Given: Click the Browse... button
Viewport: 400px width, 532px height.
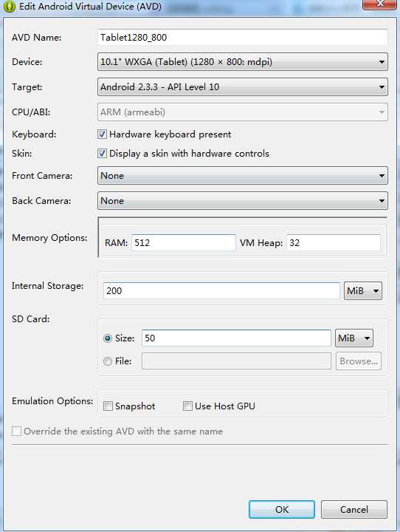Looking at the screenshot, I should [x=359, y=361].
